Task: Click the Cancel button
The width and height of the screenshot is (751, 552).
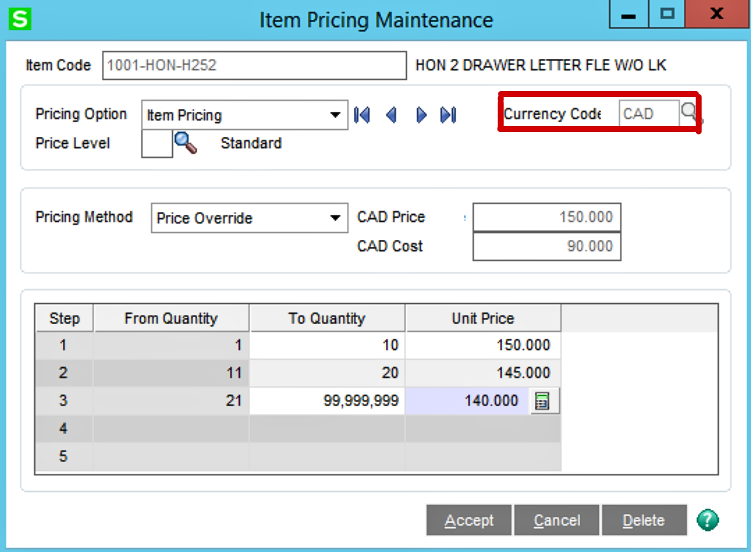Action: point(557,520)
